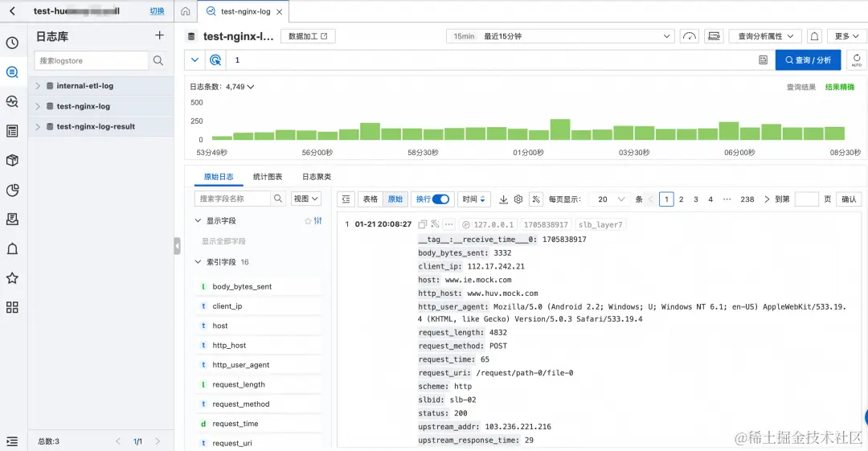This screenshot has height=451, width=868.
Task: Click the 确认 page jump button
Action: pyautogui.click(x=849, y=199)
